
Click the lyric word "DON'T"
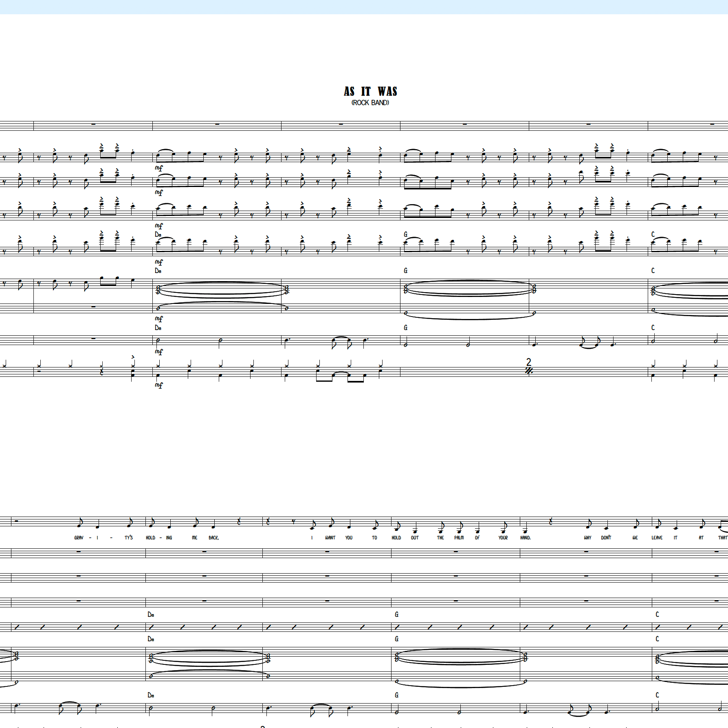(x=606, y=538)
